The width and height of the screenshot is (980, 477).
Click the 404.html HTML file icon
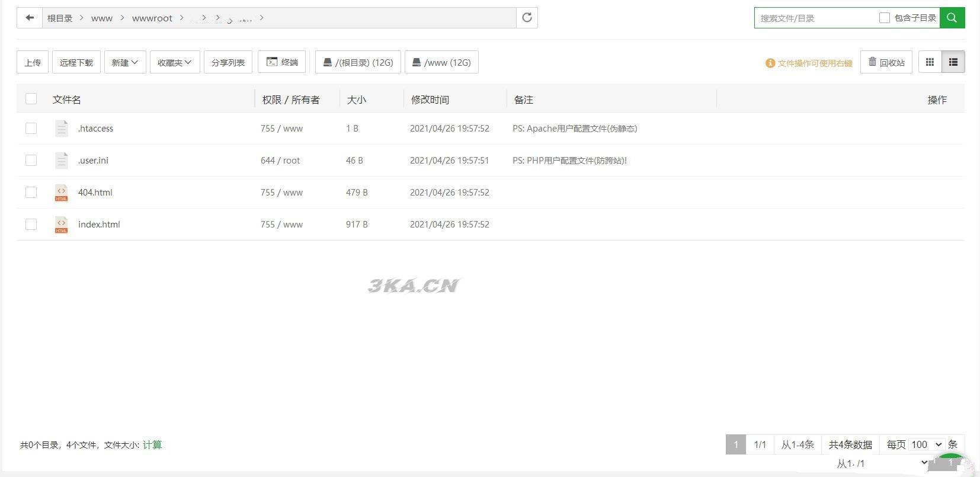pos(62,193)
